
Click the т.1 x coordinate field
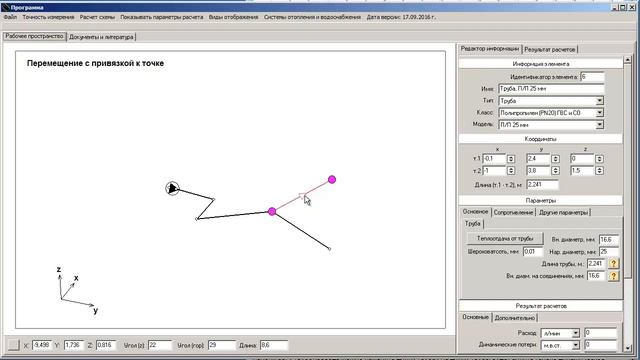[x=494, y=158]
